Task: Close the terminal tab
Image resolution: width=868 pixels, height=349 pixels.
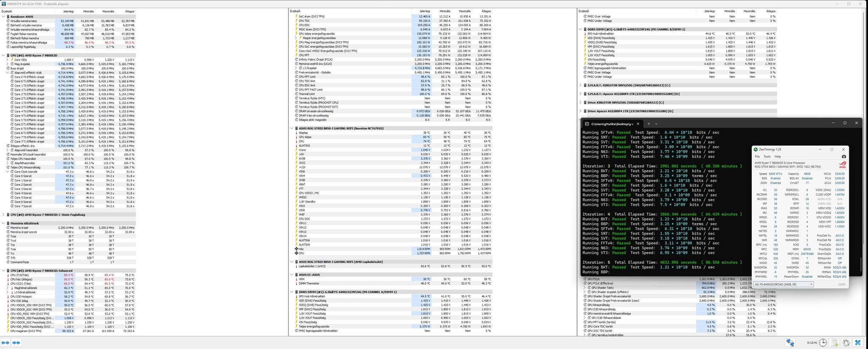Action: tap(638, 124)
